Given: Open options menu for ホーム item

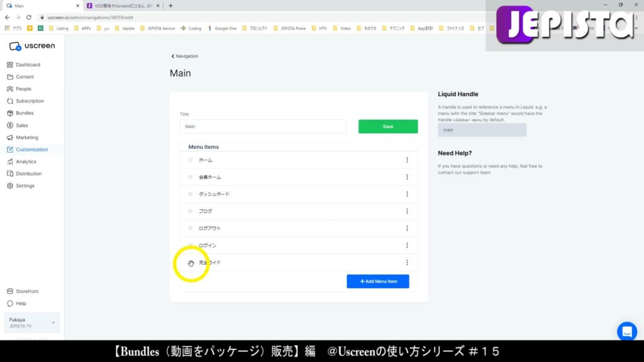Looking at the screenshot, I should (x=407, y=160).
